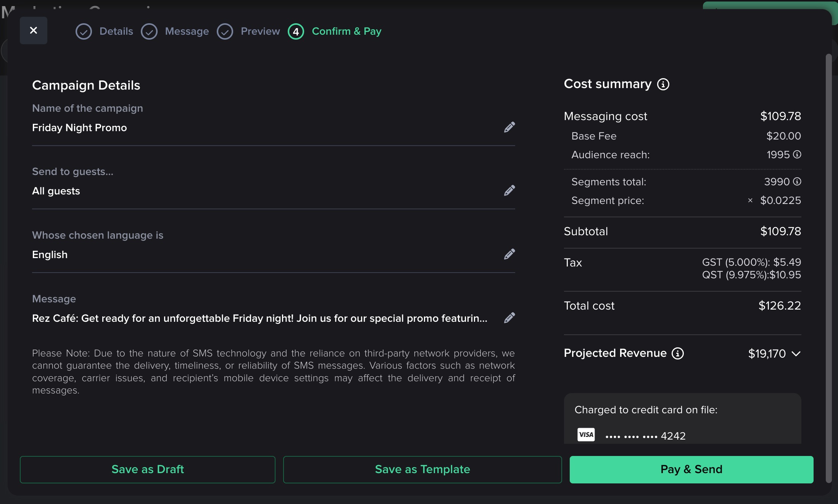Edit the campaign name pencil icon
Viewport: 838px width, 504px height.
pos(509,127)
